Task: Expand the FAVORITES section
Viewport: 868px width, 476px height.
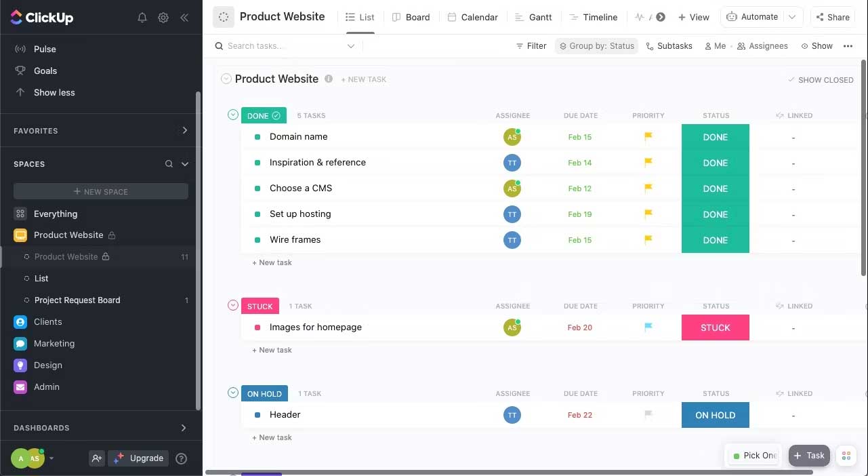Action: point(184,130)
